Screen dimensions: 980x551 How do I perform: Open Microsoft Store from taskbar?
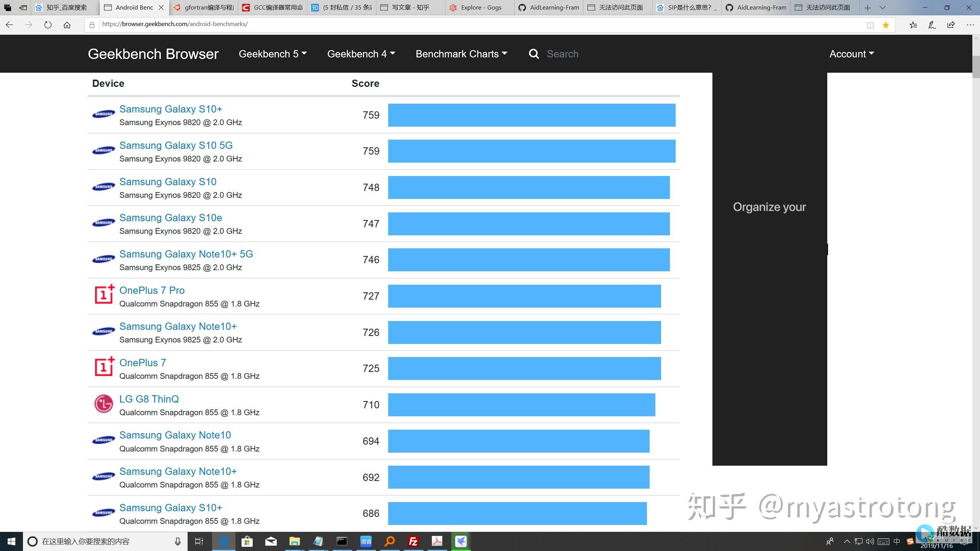coord(247,541)
